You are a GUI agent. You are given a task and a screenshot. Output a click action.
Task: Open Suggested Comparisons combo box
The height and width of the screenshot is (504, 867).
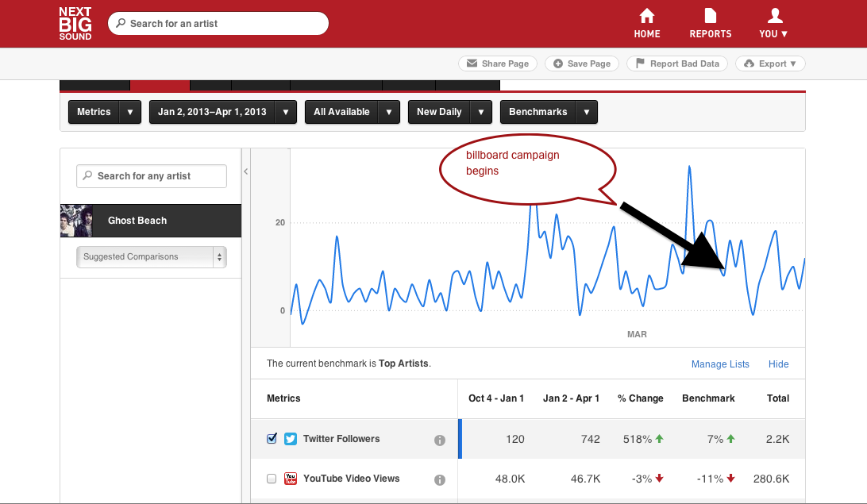pos(151,257)
